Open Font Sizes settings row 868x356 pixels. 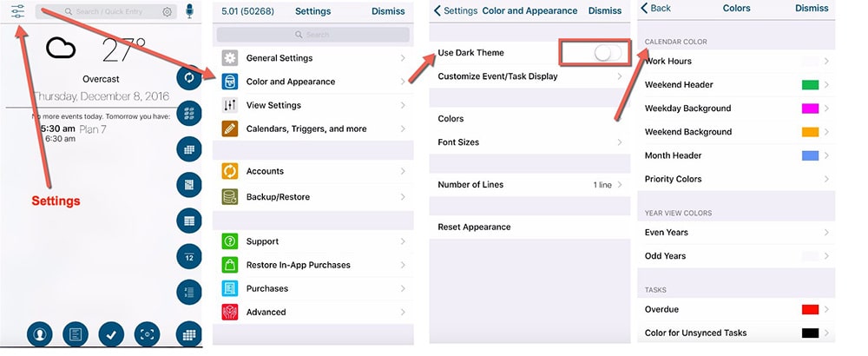(x=529, y=142)
